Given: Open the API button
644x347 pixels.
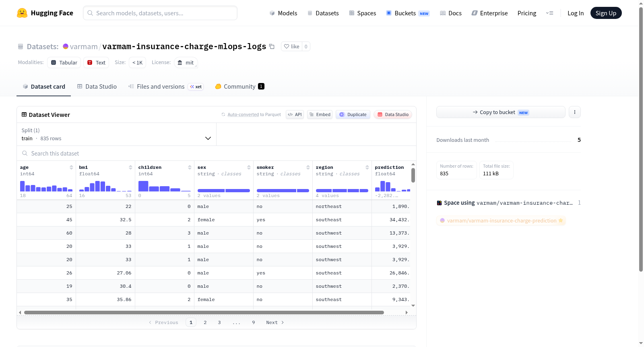Looking at the screenshot, I should 295,114.
